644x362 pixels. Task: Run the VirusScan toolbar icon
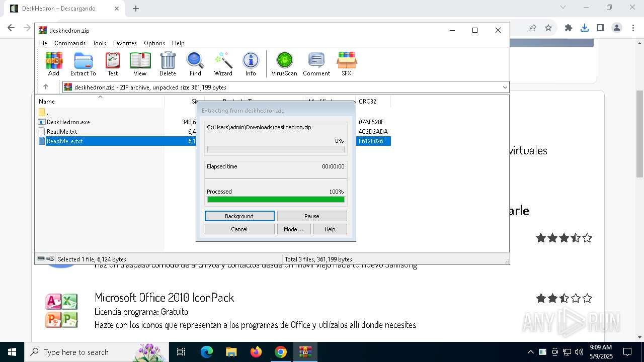coord(284,64)
